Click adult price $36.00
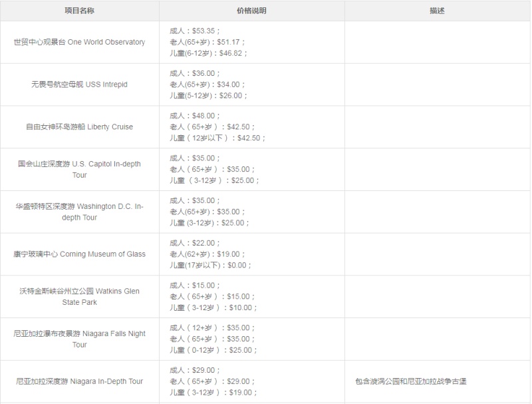 pos(203,73)
